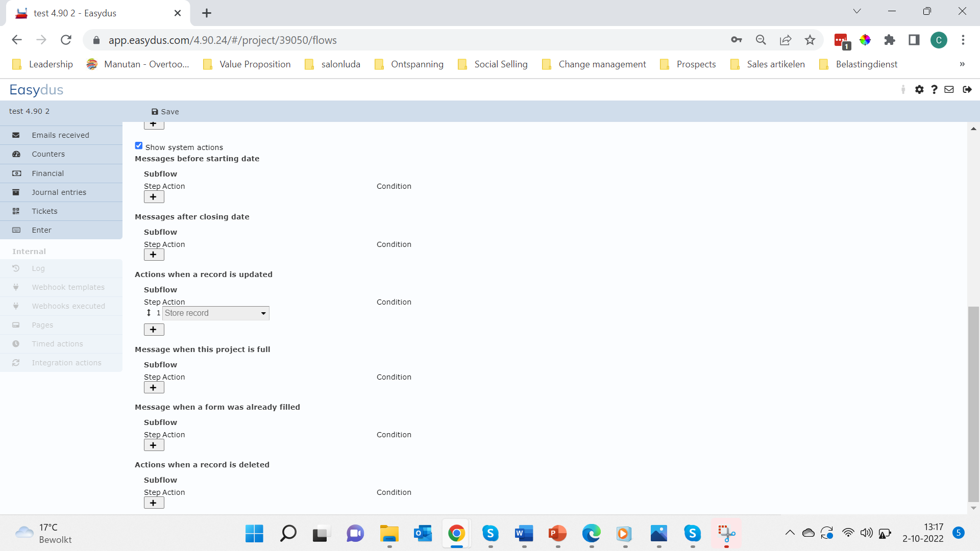Open Emails received in sidebar
The height and width of the screenshot is (551, 980).
pyautogui.click(x=61, y=135)
